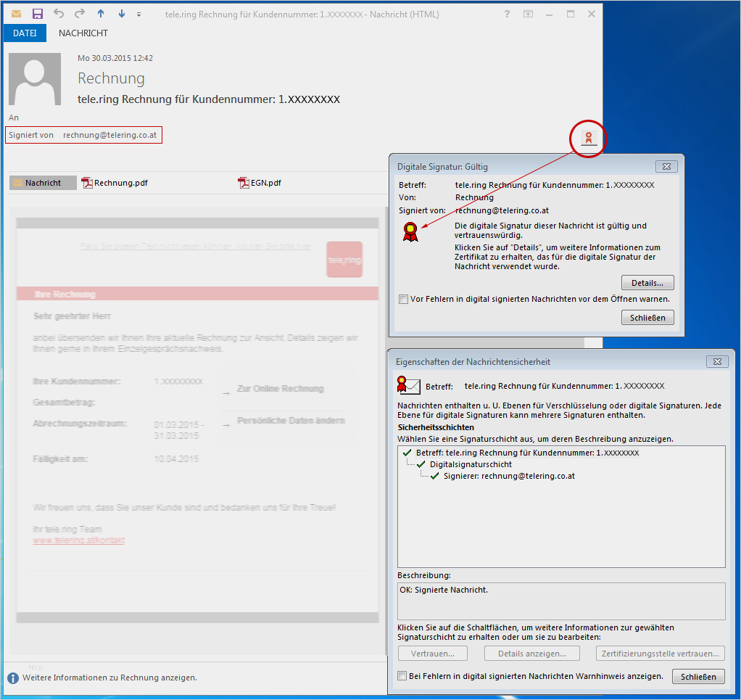Image resolution: width=741 pixels, height=700 pixels.
Task: Open the EGN.pdf attachment
Action: coord(260,183)
